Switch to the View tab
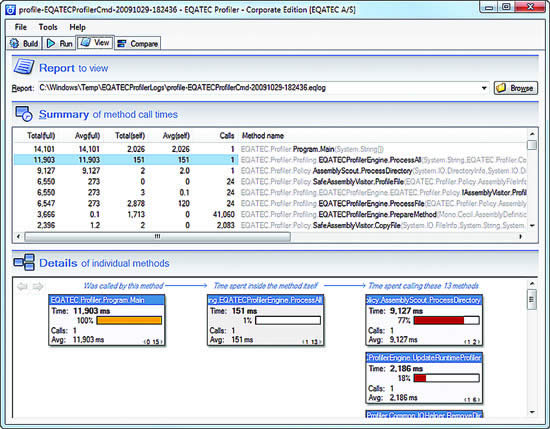This screenshot has height=429, width=550. (x=95, y=42)
